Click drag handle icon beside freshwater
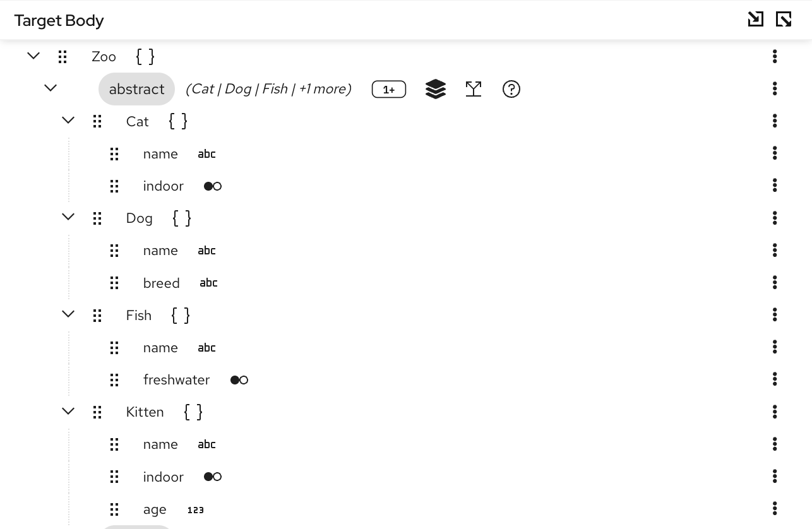The height and width of the screenshot is (529, 812). (114, 379)
